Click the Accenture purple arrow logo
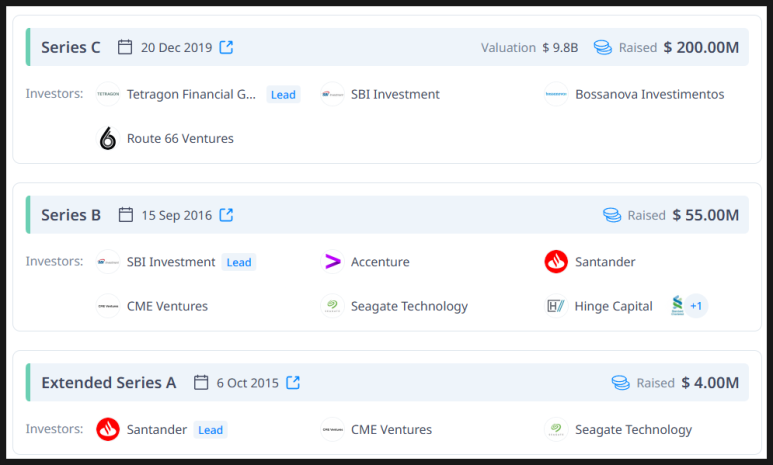 pyautogui.click(x=332, y=262)
